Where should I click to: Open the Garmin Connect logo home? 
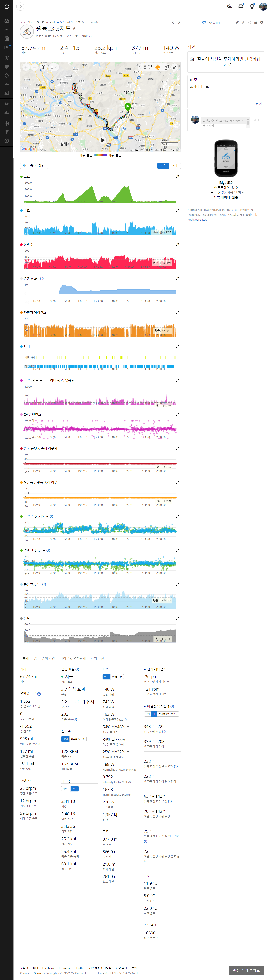pos(6,6)
